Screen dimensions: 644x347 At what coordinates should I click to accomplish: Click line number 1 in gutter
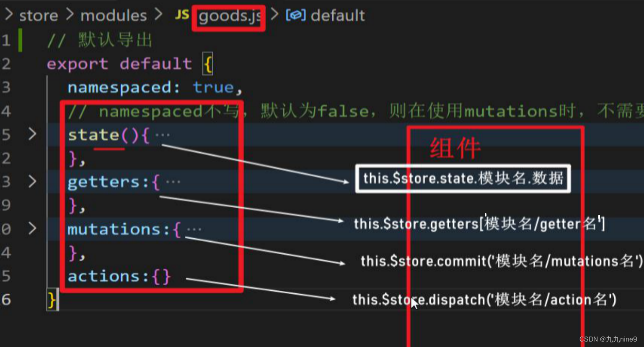(x=6, y=40)
